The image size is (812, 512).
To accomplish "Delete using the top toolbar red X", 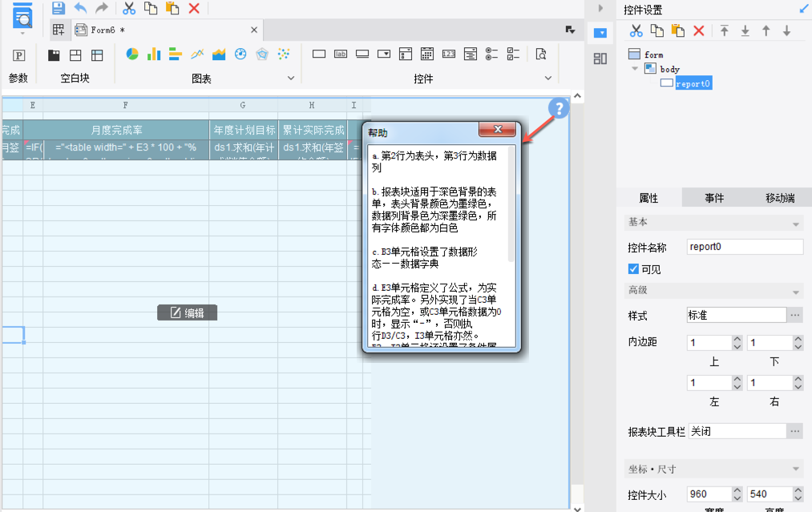I will tap(194, 8).
